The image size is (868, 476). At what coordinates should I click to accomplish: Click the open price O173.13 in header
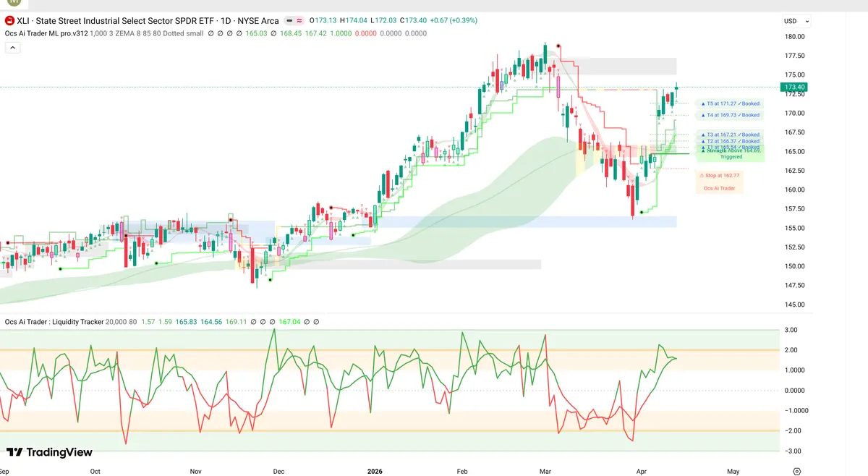click(x=324, y=21)
